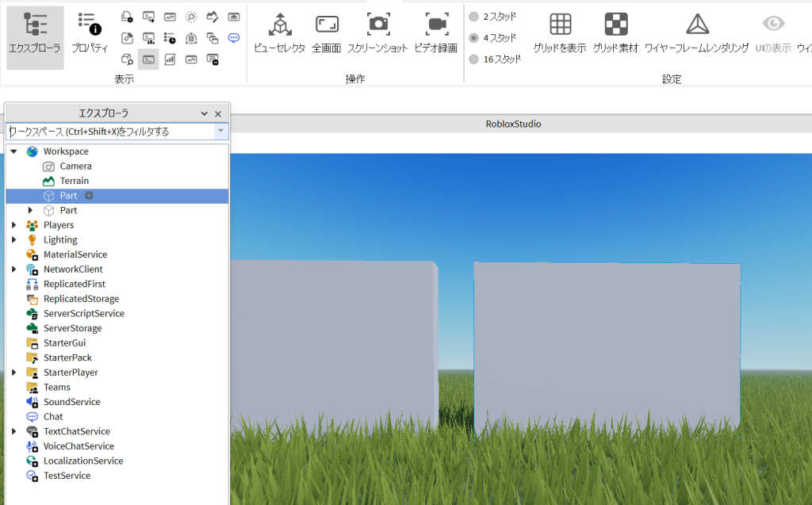Select ServerScriptService in the Explorer tree
This screenshot has width=812, height=505.
coord(83,314)
